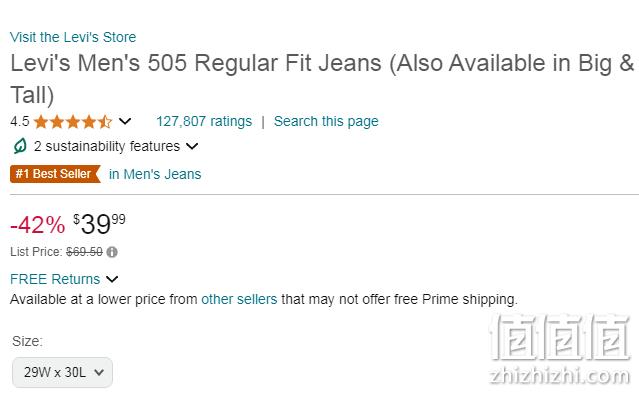The height and width of the screenshot is (393, 639).
Task: Expand the chevron next to FREE Returns
Action: [112, 279]
